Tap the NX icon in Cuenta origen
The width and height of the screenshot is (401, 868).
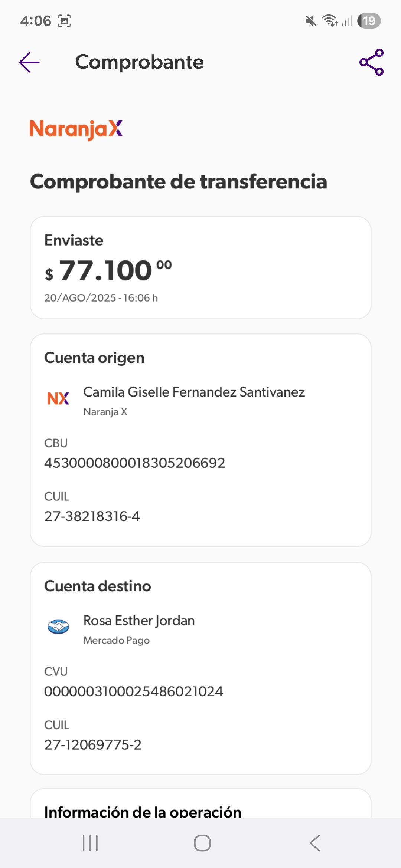pos(58,398)
